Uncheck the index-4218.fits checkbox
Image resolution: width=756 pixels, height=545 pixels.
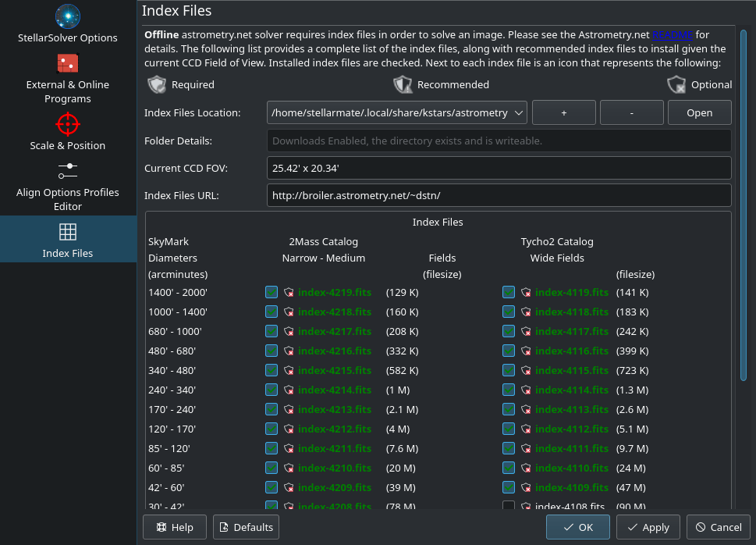pyautogui.click(x=272, y=312)
